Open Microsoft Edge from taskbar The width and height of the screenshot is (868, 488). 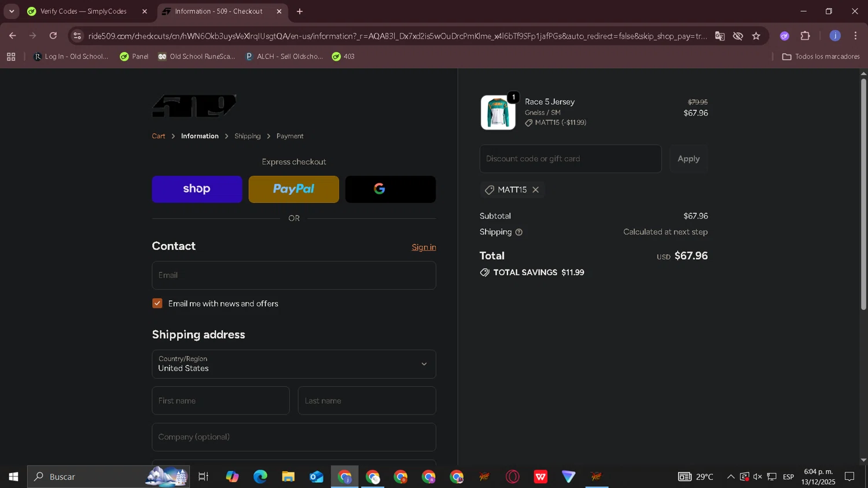260,477
